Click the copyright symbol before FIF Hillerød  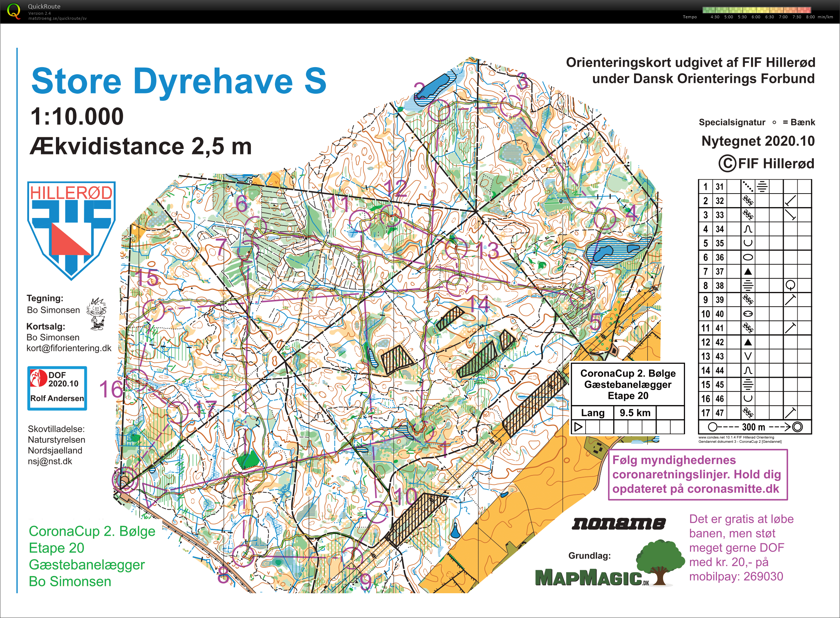click(727, 164)
